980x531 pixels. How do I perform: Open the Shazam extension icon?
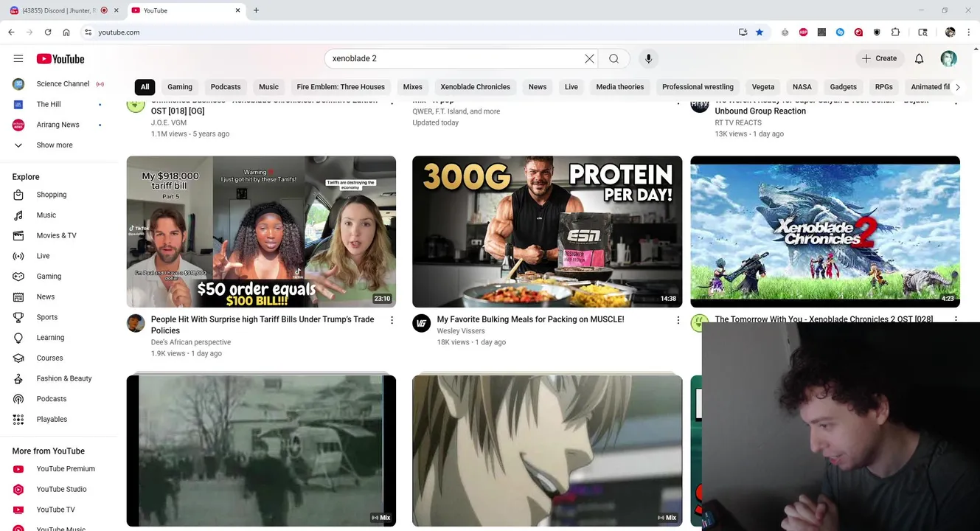pos(840,32)
